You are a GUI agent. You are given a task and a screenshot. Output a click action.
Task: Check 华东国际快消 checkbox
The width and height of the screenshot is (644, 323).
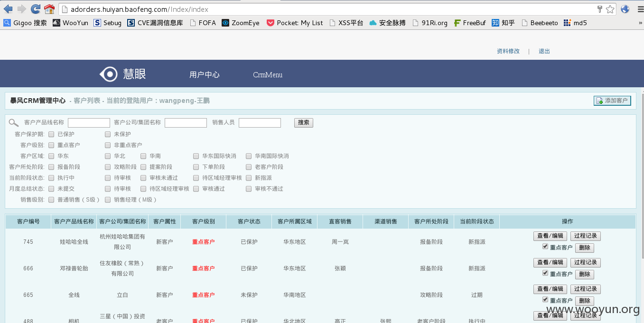(196, 156)
